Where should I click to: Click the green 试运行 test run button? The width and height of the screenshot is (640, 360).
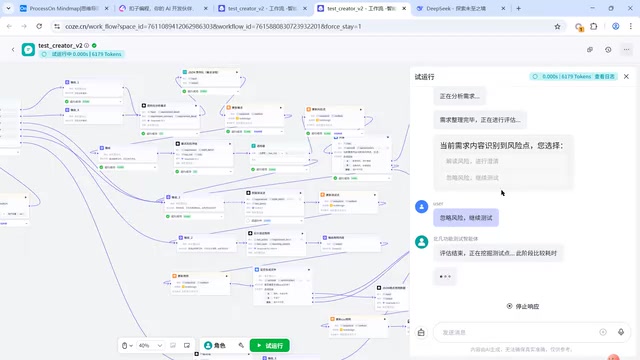click(x=270, y=345)
